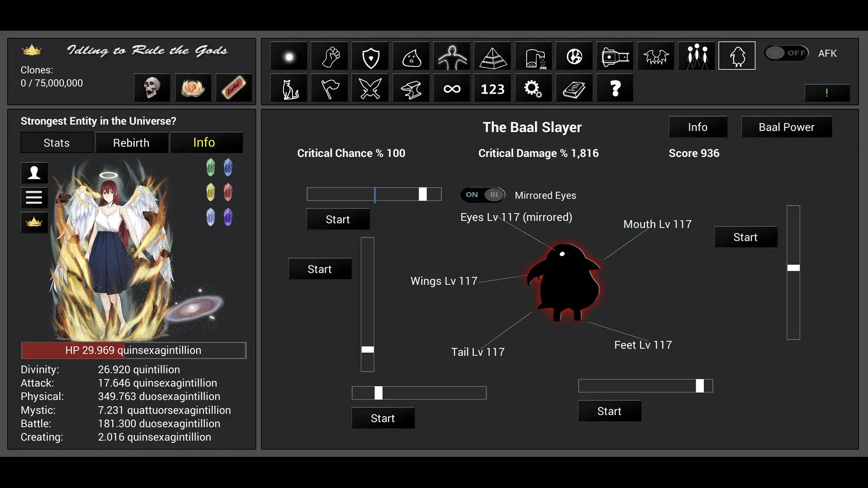Open the infinity symbol icon
The image size is (868, 488).
(x=452, y=89)
